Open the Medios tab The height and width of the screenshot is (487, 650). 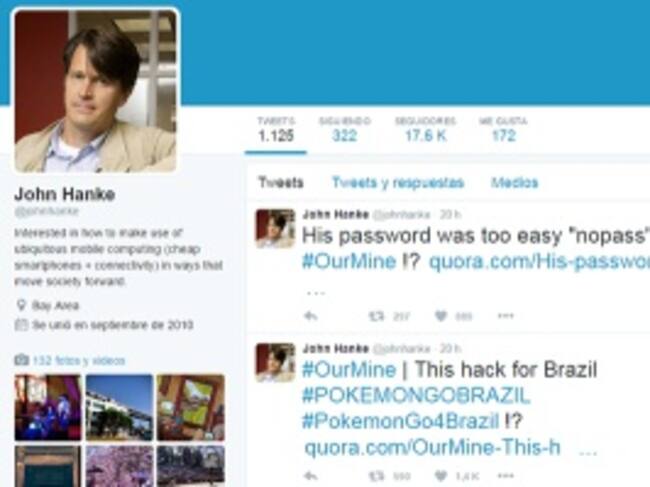point(514,182)
